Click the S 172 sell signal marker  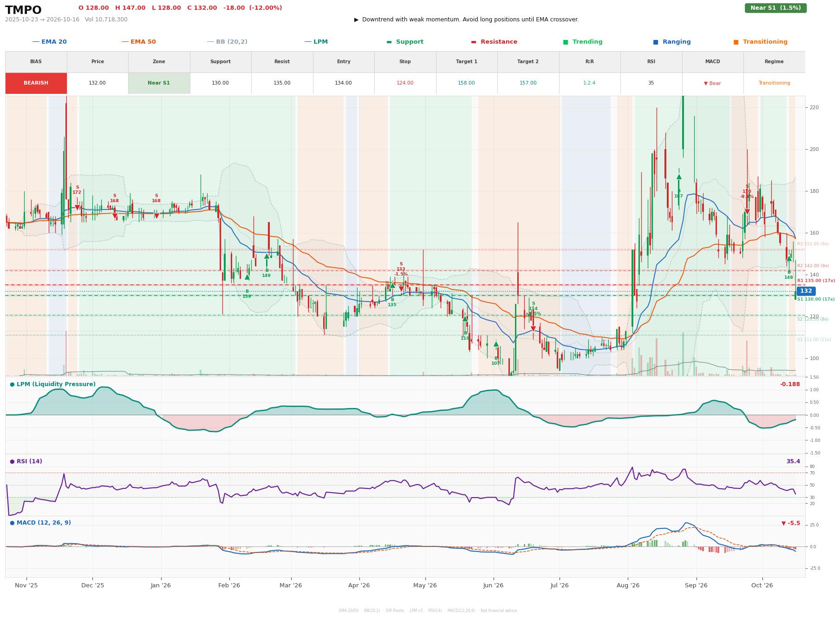pos(77,208)
